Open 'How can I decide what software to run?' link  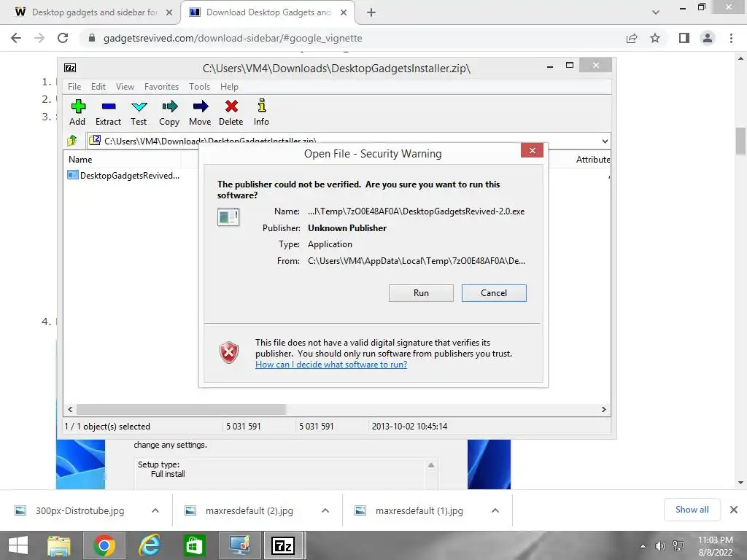[331, 365]
